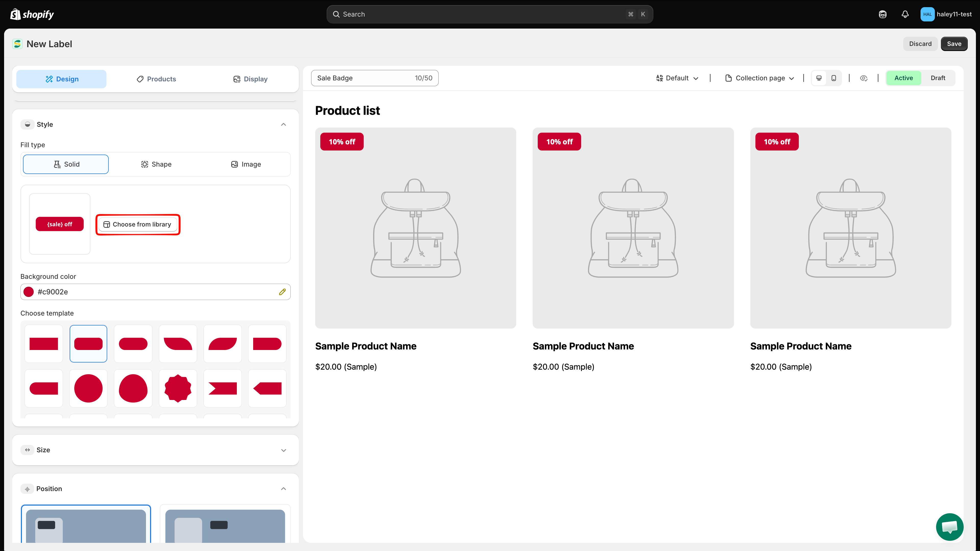Click the Shopify logo
This screenshot has width=980, height=551.
pyautogui.click(x=32, y=14)
